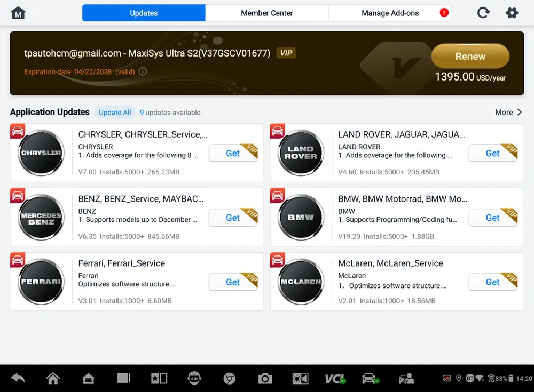Open the MaxiSys home M icon
This screenshot has width=534, height=392.
click(18, 13)
